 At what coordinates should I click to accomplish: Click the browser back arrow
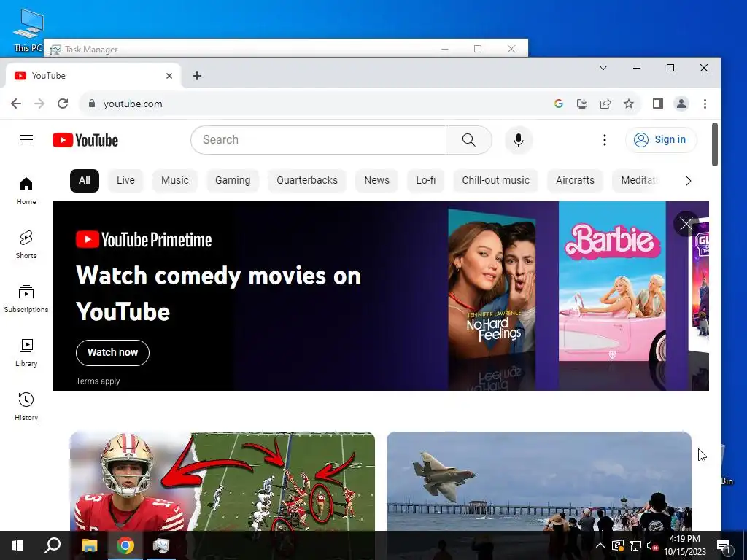pyautogui.click(x=16, y=104)
